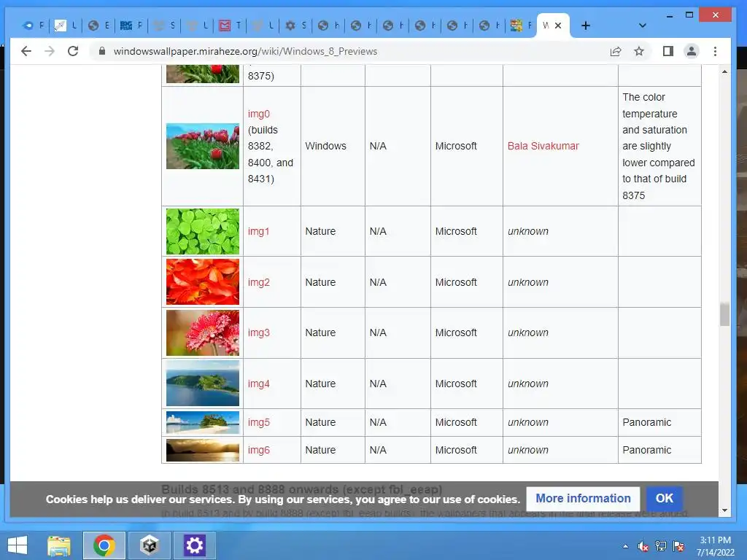
Task: Switch to the globe tab labeled E
Action: click(98, 26)
